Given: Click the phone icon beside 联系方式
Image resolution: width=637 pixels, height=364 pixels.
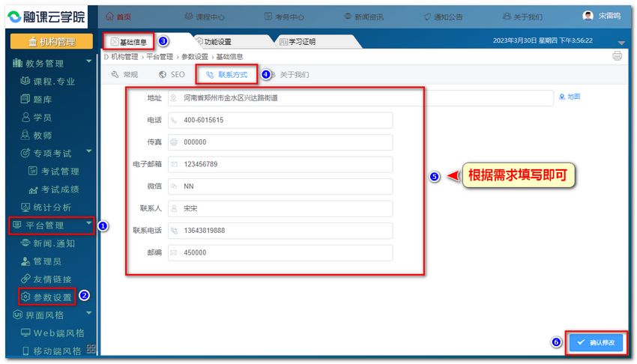Looking at the screenshot, I should click(x=210, y=75).
